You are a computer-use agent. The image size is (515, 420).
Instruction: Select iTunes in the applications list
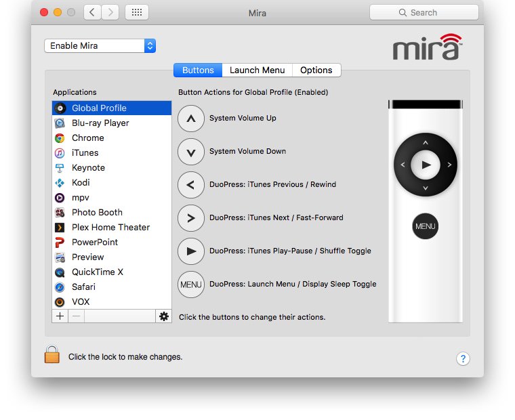pos(112,152)
